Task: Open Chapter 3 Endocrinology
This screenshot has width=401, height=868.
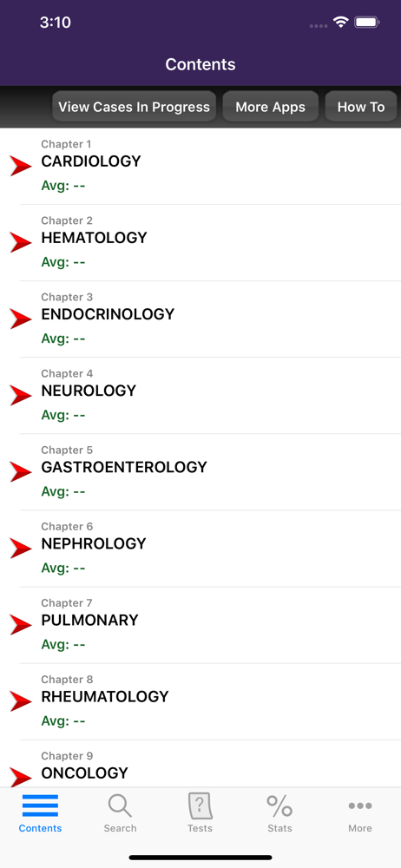Action: 200,319
